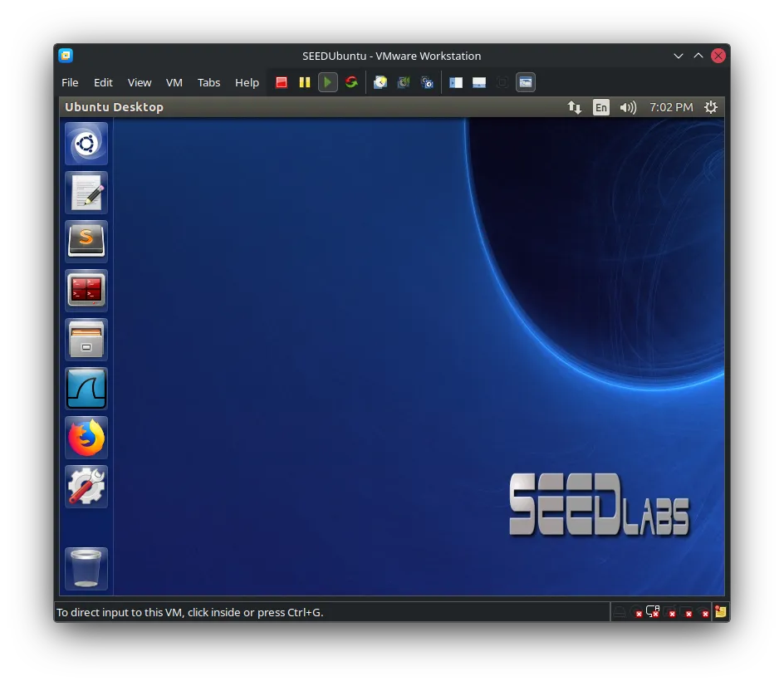This screenshot has width=784, height=686.
Task: Toggle the library sidebar visibility
Action: [x=456, y=82]
